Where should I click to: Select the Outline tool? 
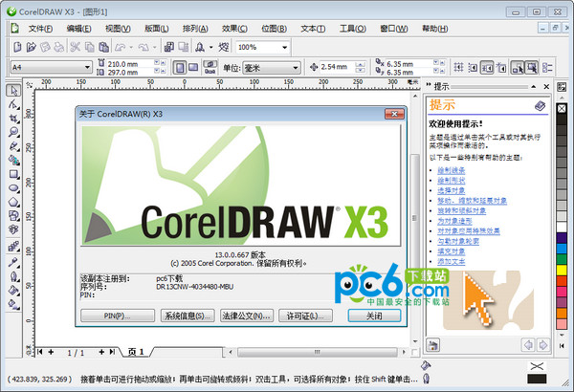(x=13, y=276)
